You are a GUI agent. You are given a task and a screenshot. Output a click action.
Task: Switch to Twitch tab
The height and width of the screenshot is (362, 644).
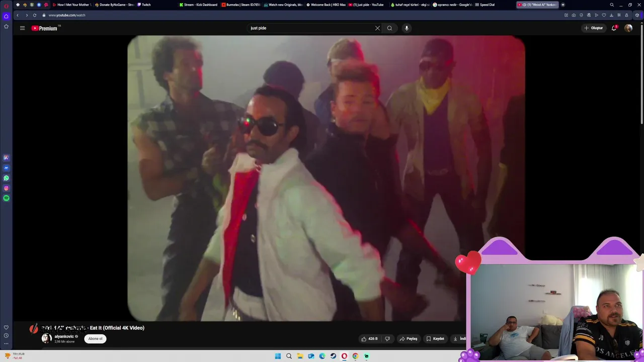tap(157, 5)
